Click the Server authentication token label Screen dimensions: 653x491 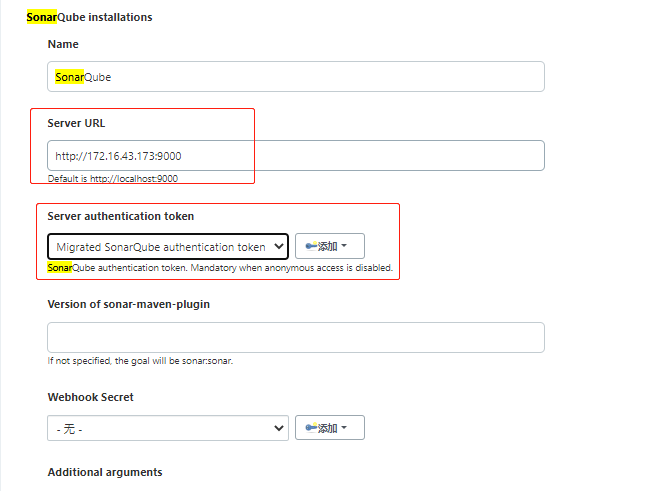(121, 216)
